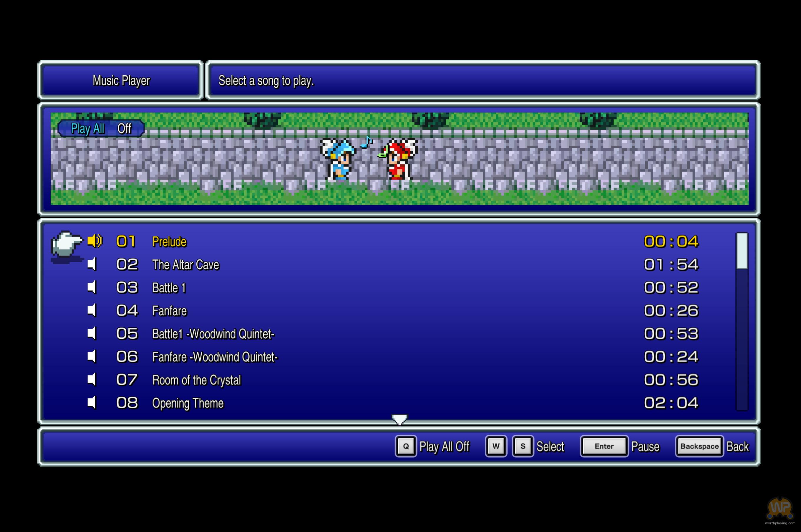Viewport: 801px width, 532px height.
Task: Click the pointing hand cursor icon
Action: click(66, 243)
